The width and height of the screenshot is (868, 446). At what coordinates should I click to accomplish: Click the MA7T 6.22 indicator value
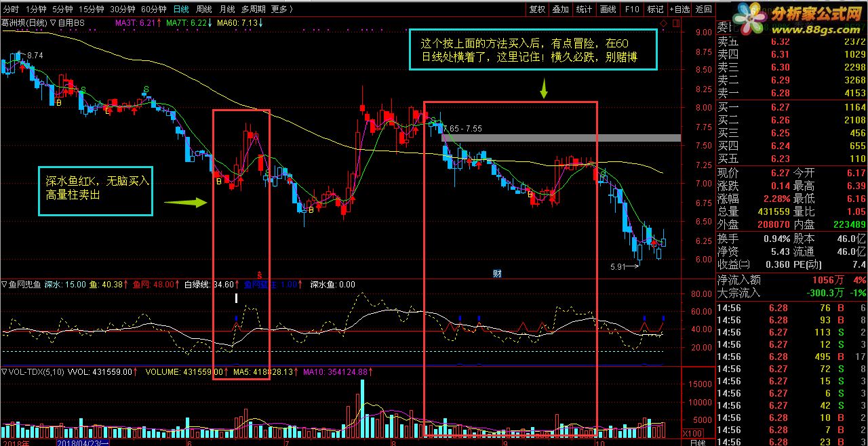[x=189, y=22]
